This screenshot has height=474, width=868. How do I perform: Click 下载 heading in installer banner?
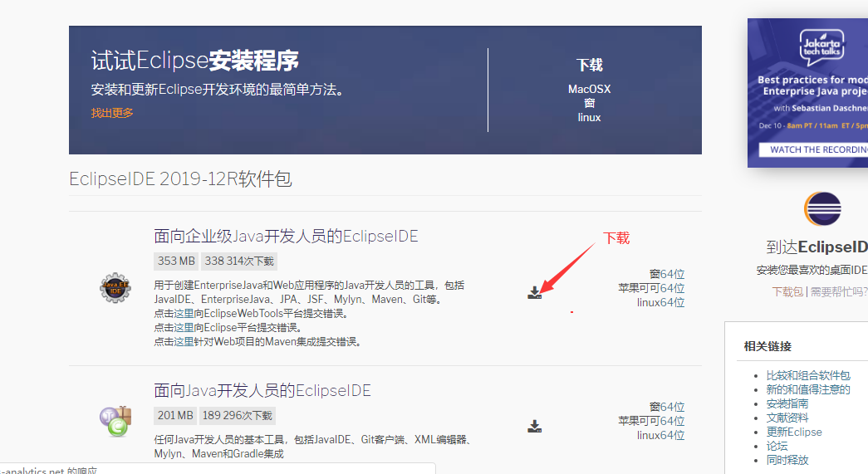coord(589,66)
